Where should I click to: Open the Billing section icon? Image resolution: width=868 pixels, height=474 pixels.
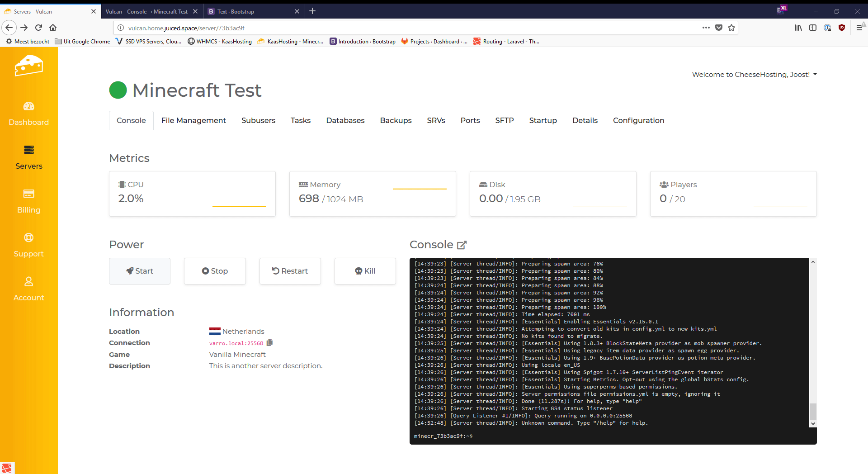point(28,194)
